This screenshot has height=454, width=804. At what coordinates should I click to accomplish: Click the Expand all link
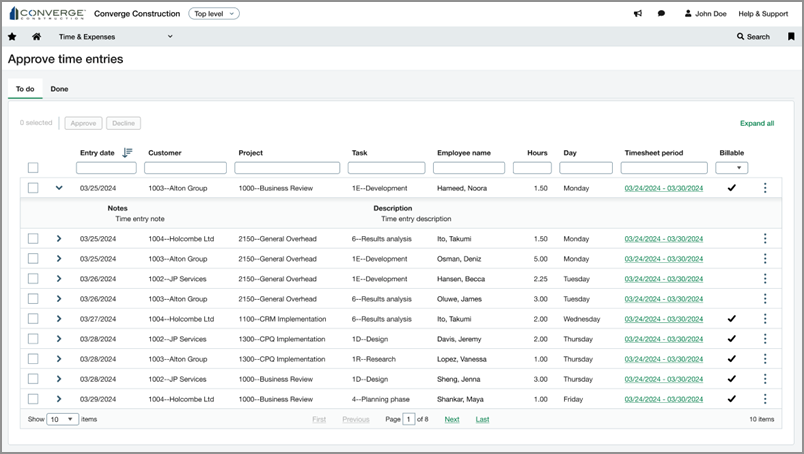tap(756, 123)
